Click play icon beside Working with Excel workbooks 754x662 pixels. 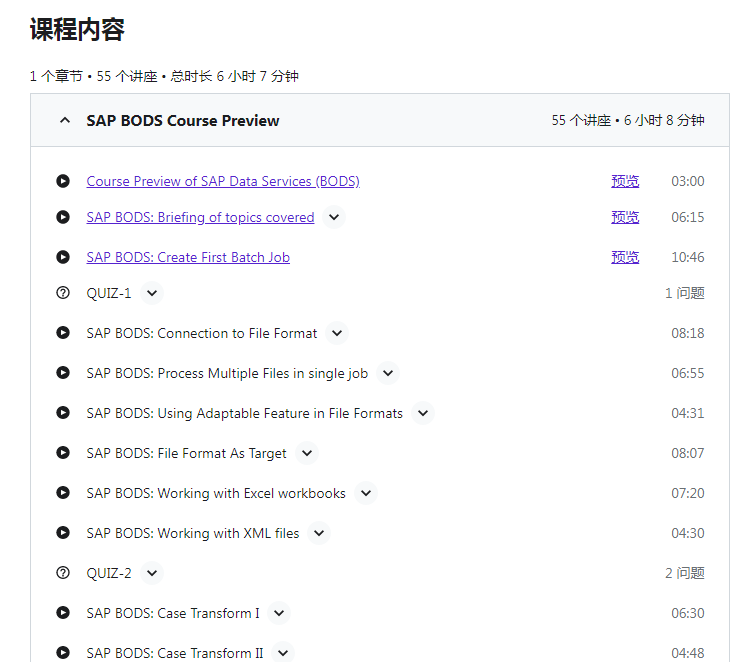click(x=63, y=493)
